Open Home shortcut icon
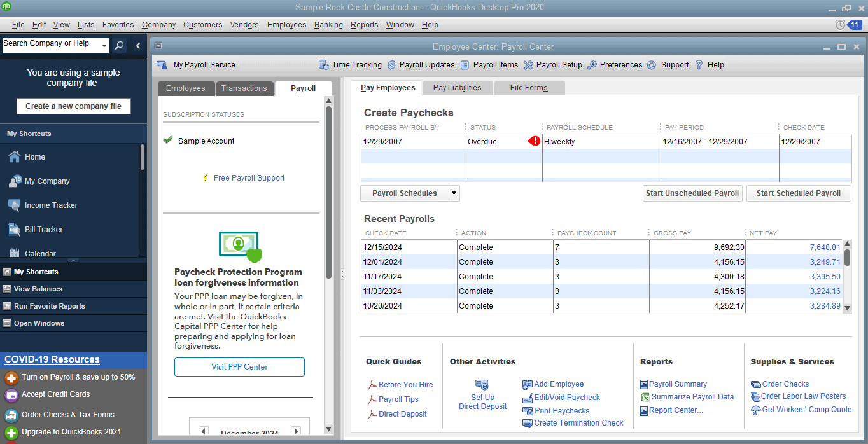Viewport: 868px width, 444px height. coord(14,156)
